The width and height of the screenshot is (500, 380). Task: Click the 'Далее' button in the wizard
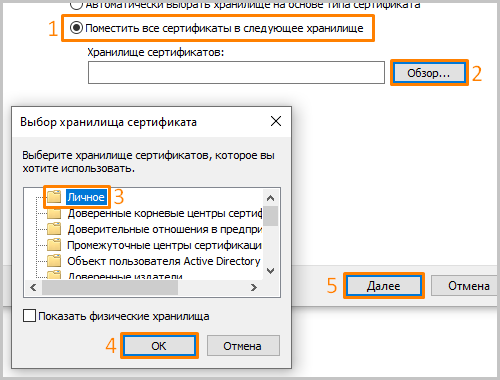click(x=384, y=286)
